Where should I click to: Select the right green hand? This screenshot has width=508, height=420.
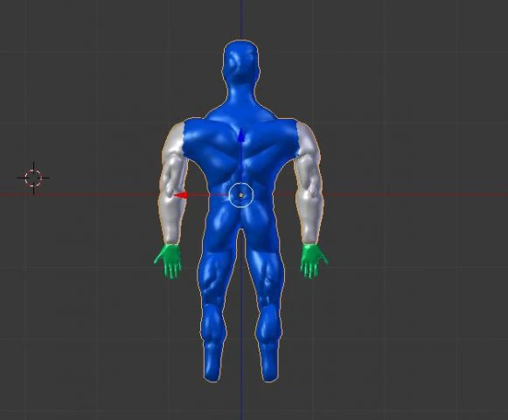coord(313,261)
